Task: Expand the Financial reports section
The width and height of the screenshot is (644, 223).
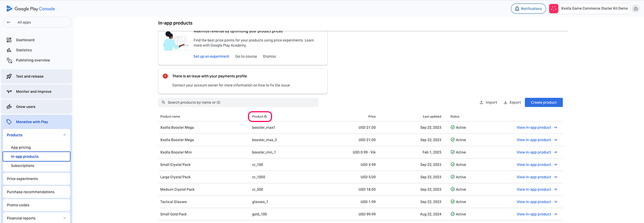Action: 64,218
